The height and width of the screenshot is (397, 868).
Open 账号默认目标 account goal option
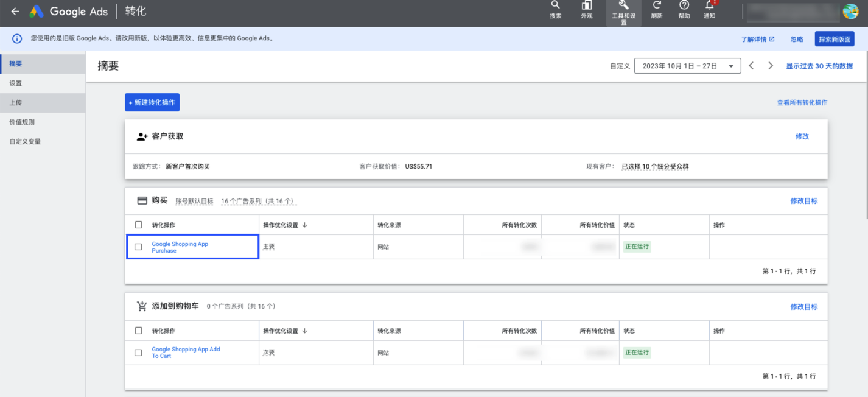click(x=194, y=201)
